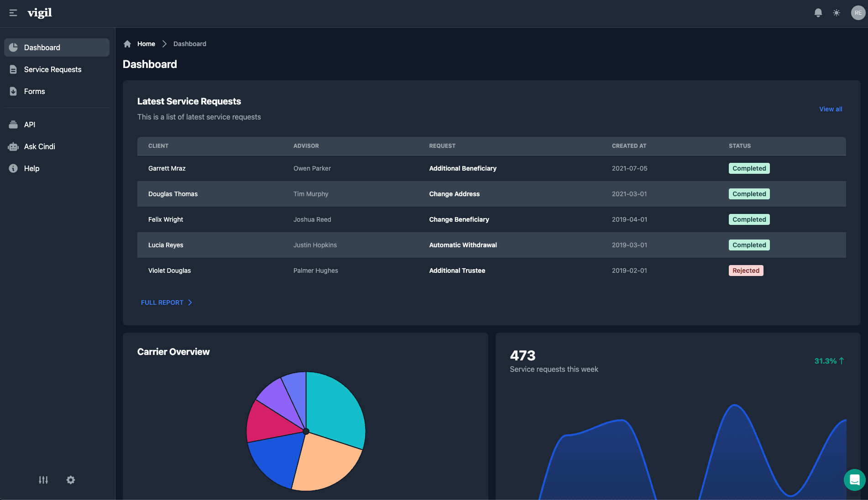Click the API icon in the sidebar
This screenshot has height=500, width=868.
tap(12, 124)
